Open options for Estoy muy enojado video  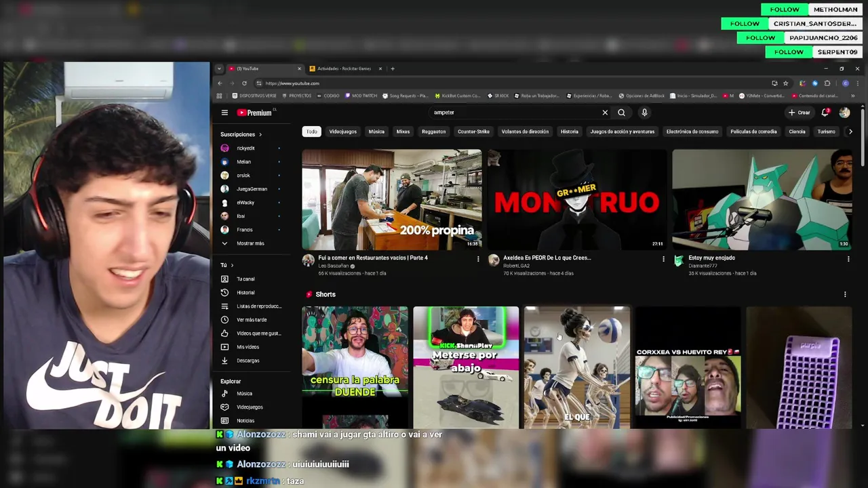click(848, 259)
